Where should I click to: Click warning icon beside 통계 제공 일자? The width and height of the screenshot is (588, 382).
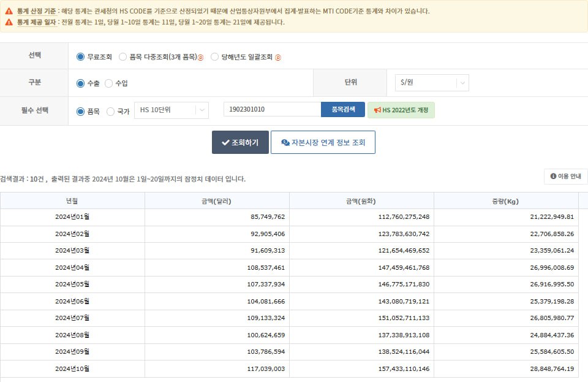(9, 22)
